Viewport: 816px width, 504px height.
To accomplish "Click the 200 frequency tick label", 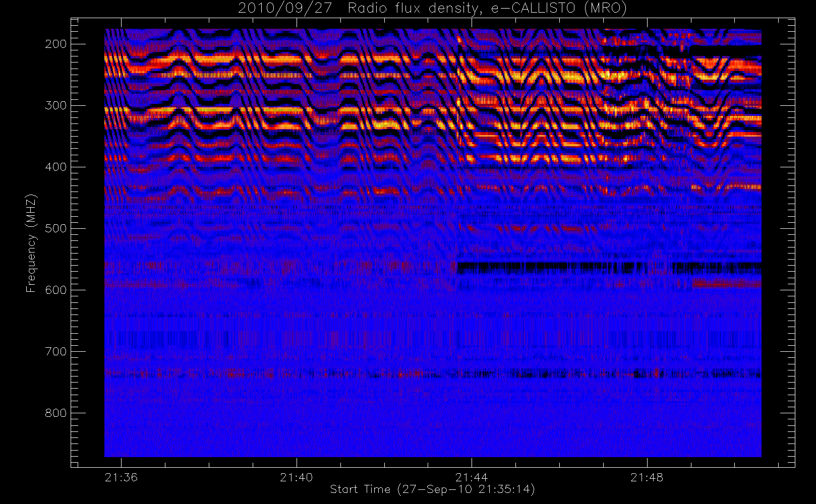I will coord(55,44).
